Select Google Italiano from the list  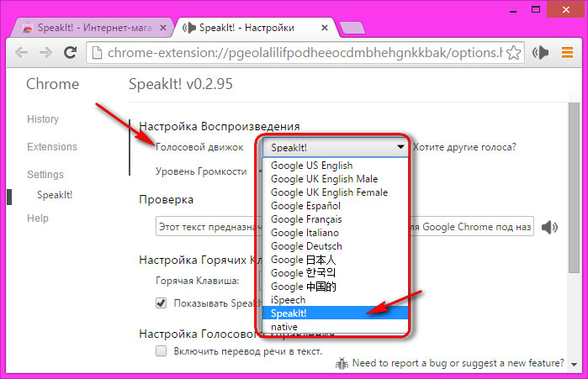(335, 233)
